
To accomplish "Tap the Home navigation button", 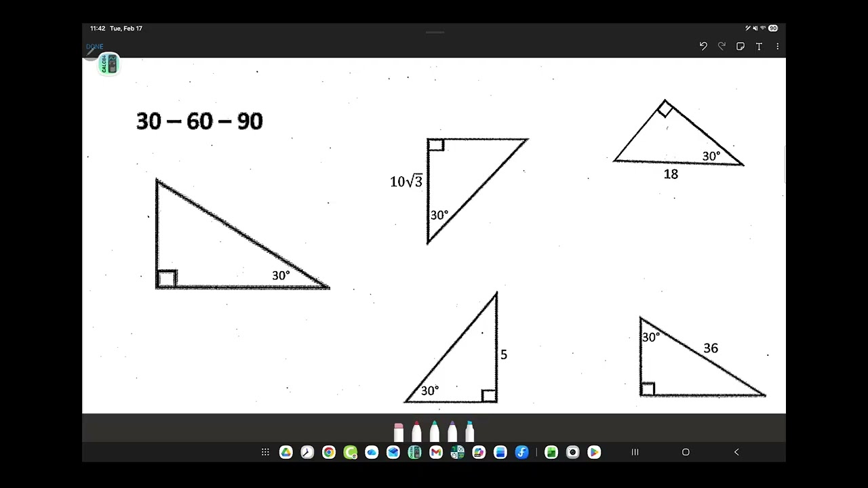I will (x=686, y=452).
